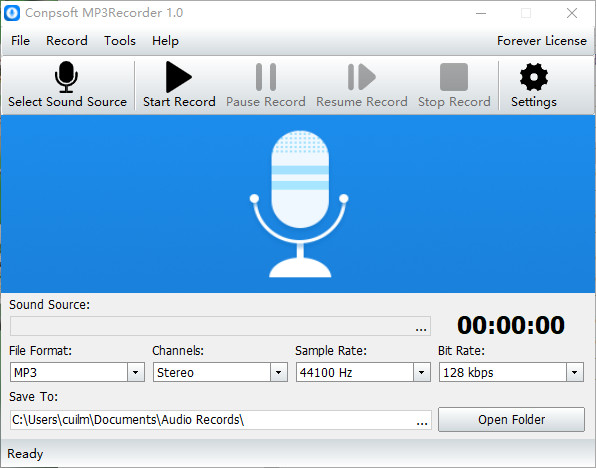Expand the File Format dropdown
This screenshot has width=596, height=468.
136,372
